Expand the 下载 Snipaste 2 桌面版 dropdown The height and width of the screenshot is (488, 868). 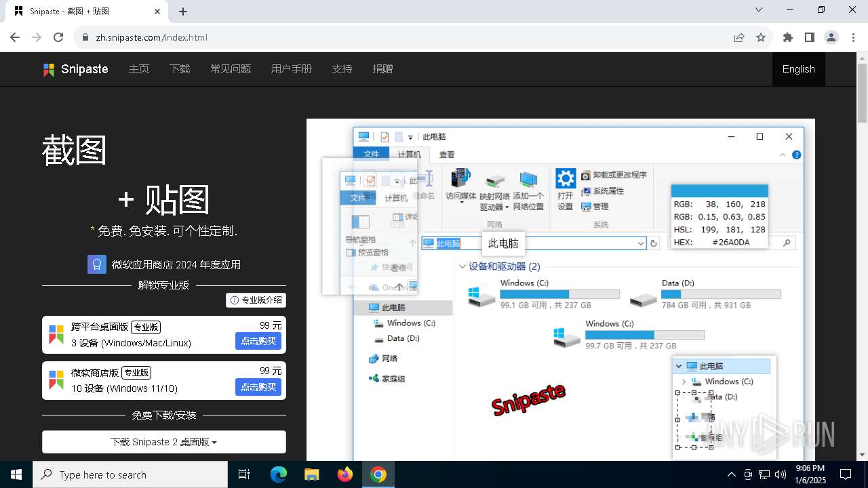[x=164, y=442]
